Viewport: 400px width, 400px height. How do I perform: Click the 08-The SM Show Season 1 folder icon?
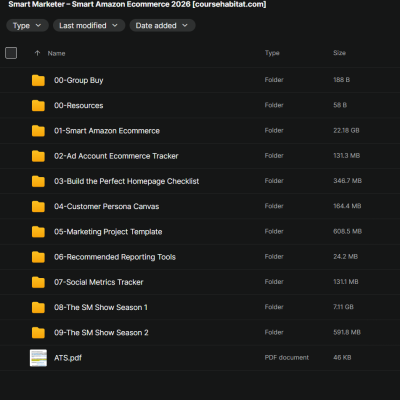click(38, 307)
